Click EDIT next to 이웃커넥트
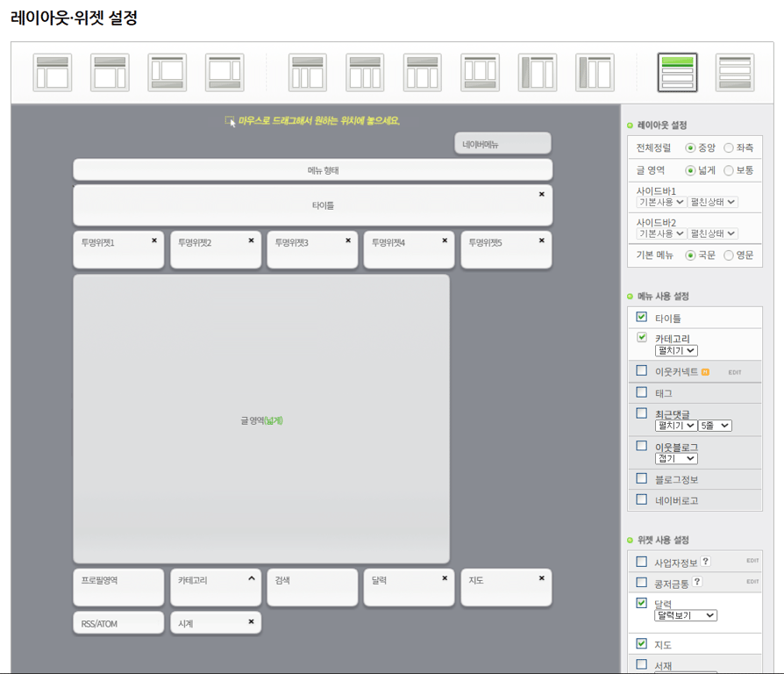784x674 pixels. [x=736, y=372]
